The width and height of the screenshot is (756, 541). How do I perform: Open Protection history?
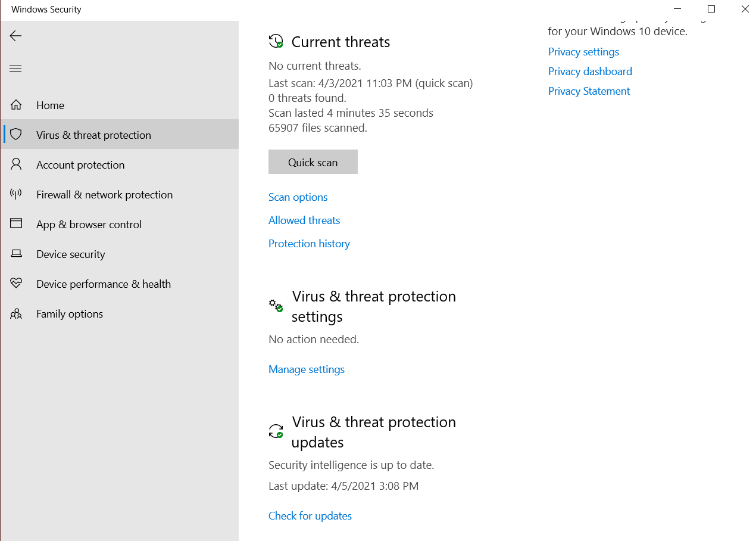coord(309,244)
